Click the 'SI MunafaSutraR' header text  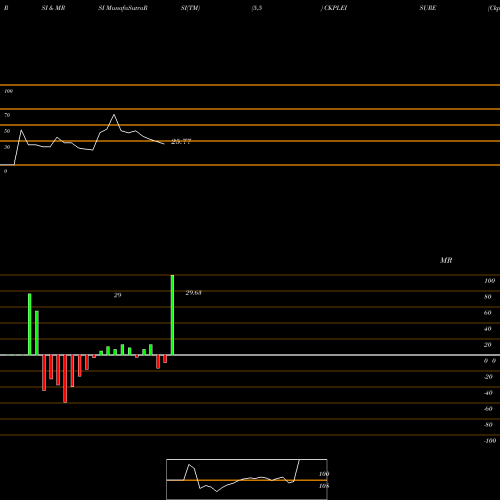coord(123,8)
